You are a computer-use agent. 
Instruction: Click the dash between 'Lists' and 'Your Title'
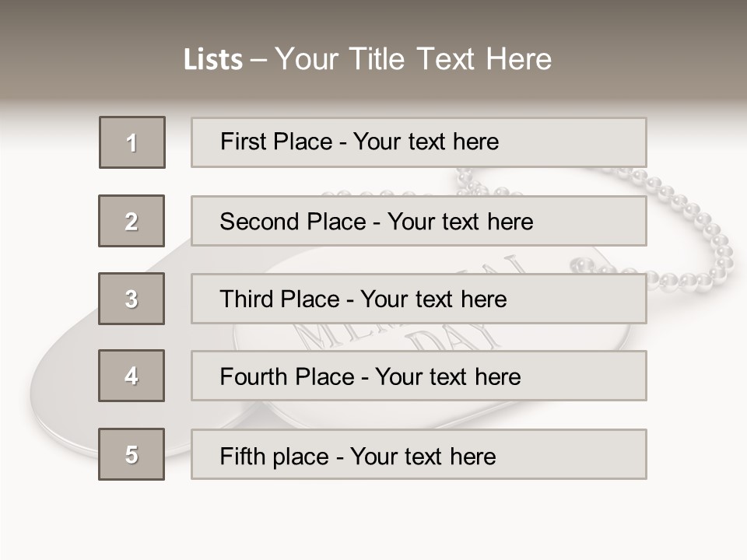coord(258,60)
